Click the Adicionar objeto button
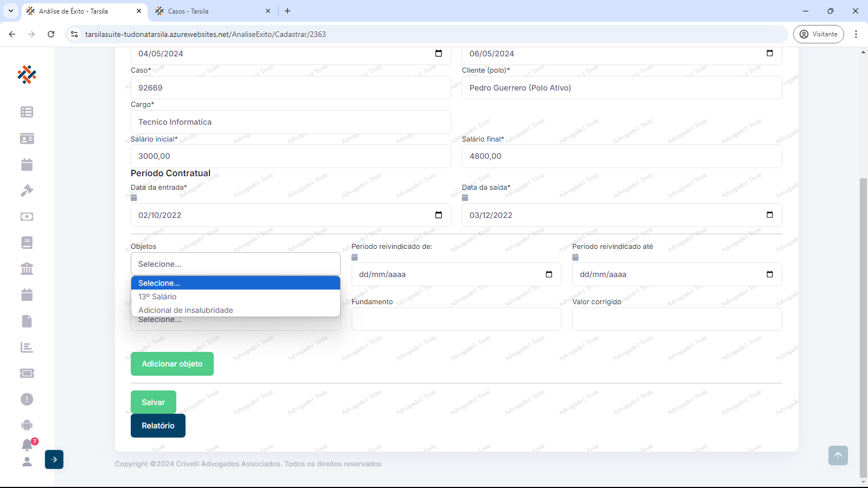Image resolution: width=868 pixels, height=488 pixels. click(172, 364)
